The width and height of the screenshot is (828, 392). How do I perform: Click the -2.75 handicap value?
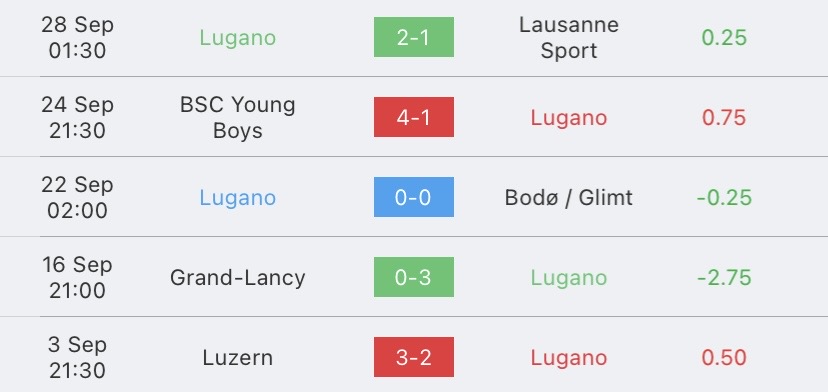tap(724, 277)
